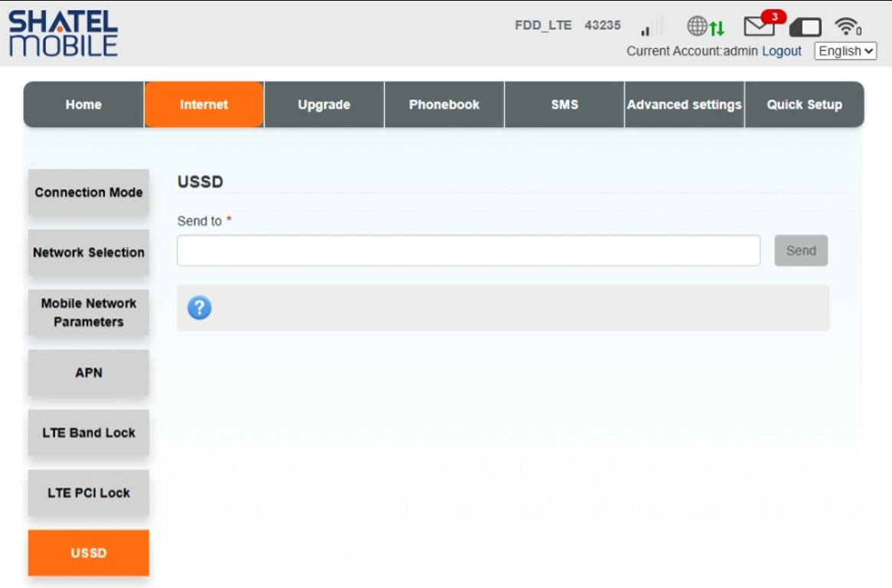Open the Advanced settings tab
Viewport: 892px width, 588px height.
685,105
